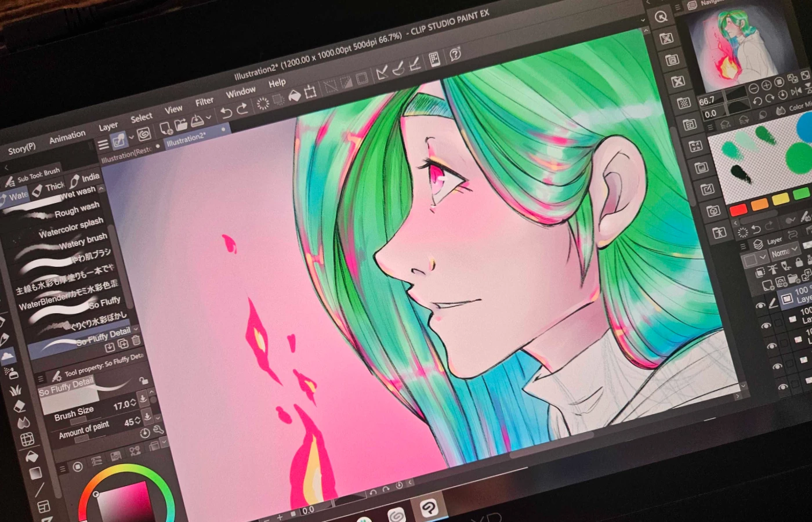Click the Clip Studio spiral icon in command bar

click(x=144, y=133)
